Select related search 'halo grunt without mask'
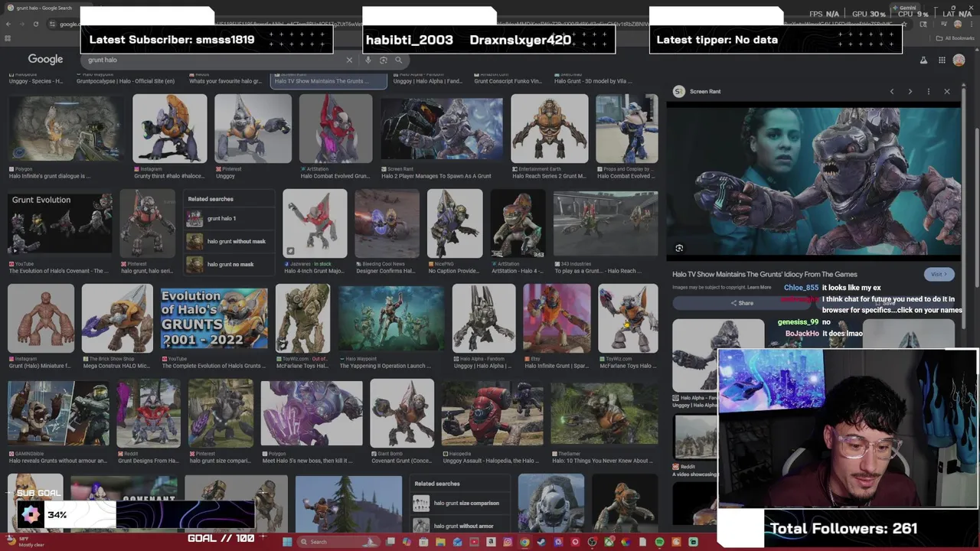 point(229,241)
